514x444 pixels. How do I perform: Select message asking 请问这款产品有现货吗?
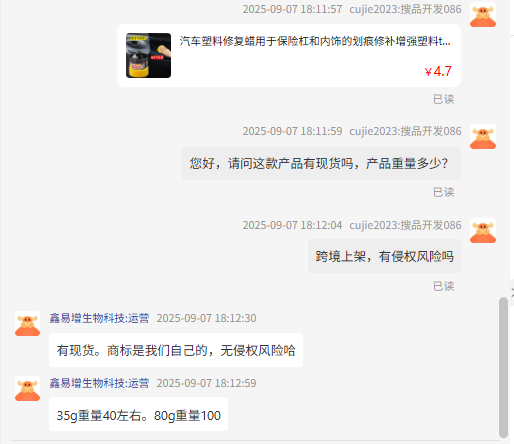(x=321, y=163)
